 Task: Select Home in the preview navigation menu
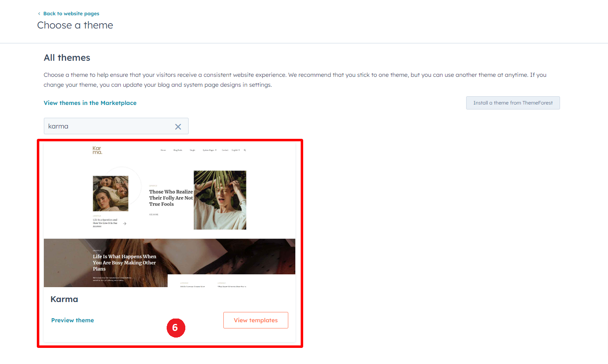click(163, 150)
